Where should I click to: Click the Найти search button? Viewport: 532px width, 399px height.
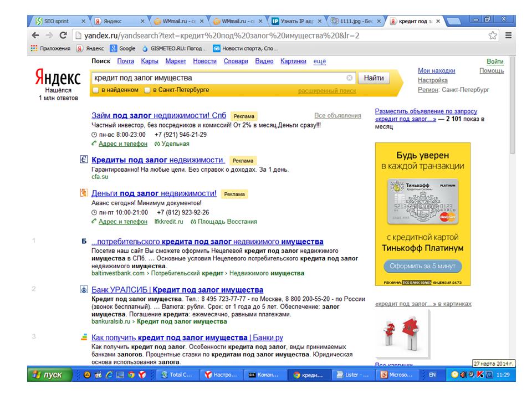pyautogui.click(x=374, y=78)
